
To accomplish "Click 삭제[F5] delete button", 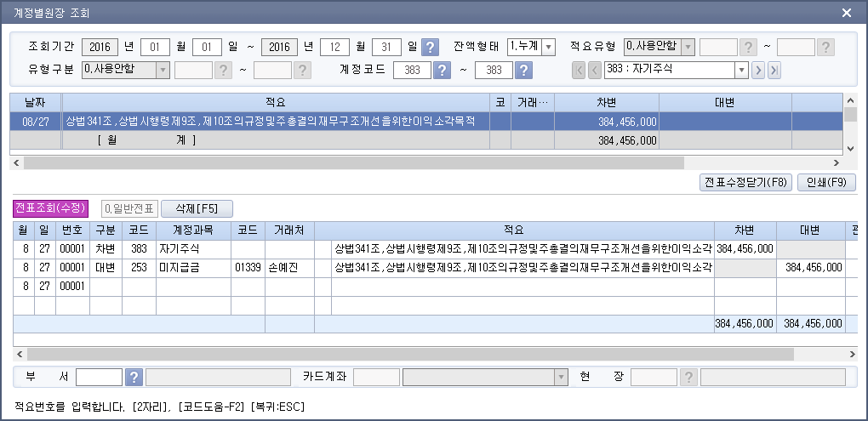I will tap(197, 208).
